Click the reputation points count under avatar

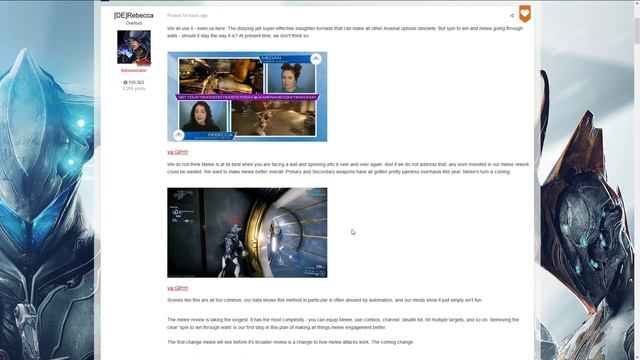coord(134,82)
